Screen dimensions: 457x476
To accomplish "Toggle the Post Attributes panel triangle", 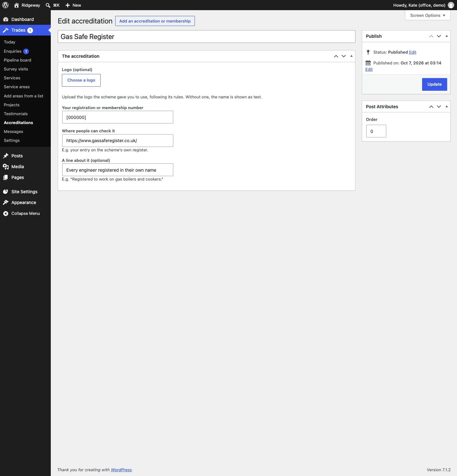I will [x=447, y=107].
